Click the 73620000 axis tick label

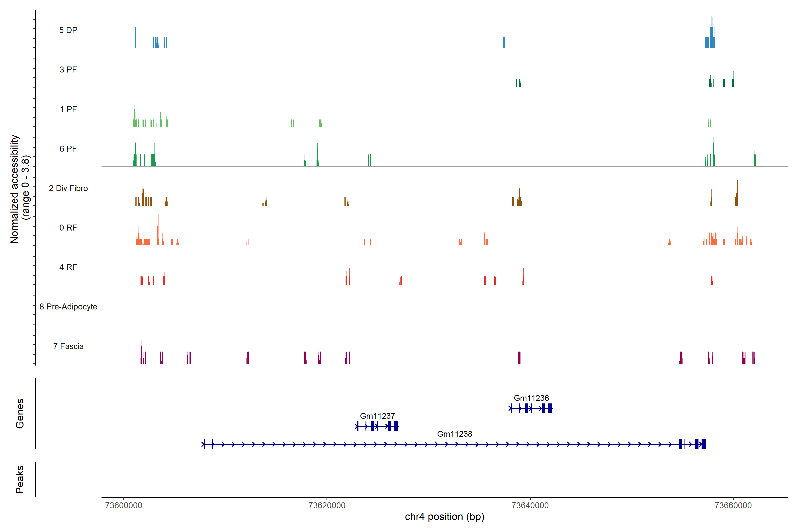(327, 505)
